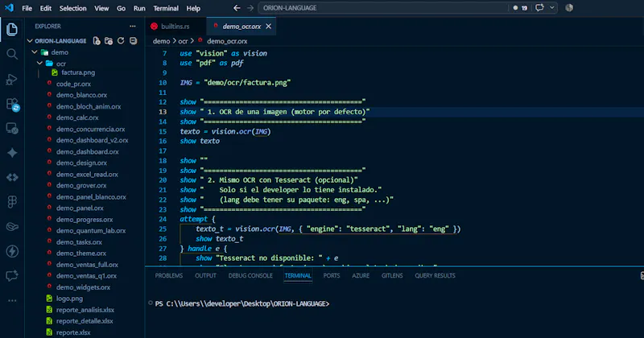Open the Run menu
The height and width of the screenshot is (338, 644).
(139, 8)
